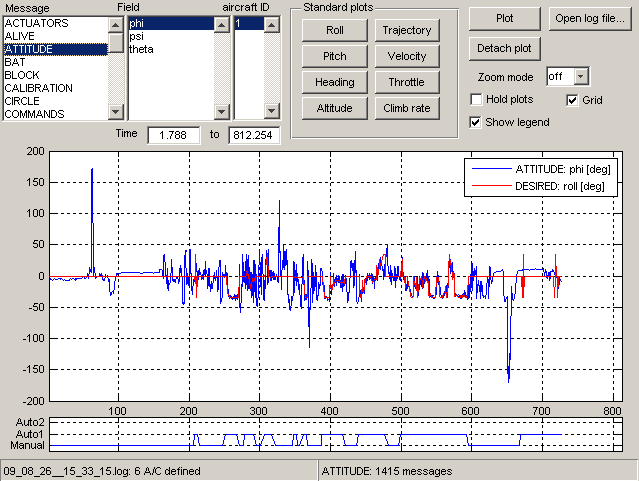Click the Plot button
The image size is (639, 481).
[x=505, y=19]
